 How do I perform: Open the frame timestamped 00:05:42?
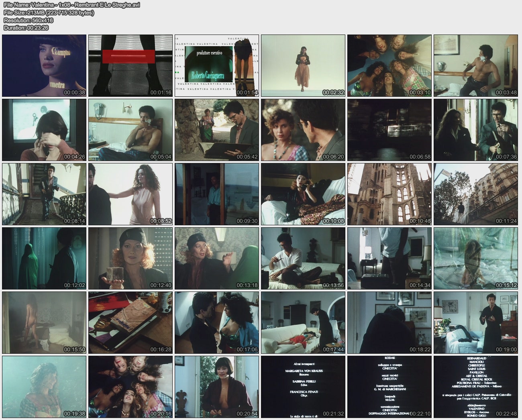tap(217, 130)
